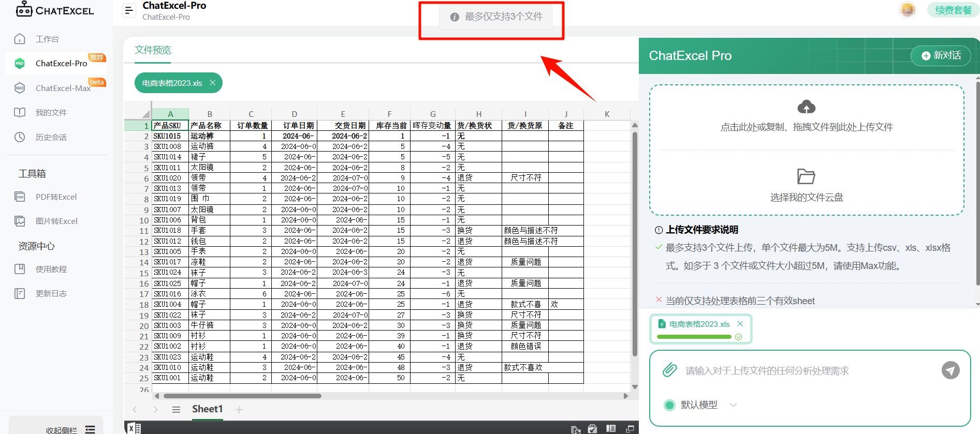Remove uploaded 电商表格2023.xls in chat panel
Image resolution: width=980 pixels, height=434 pixels.
coord(740,324)
